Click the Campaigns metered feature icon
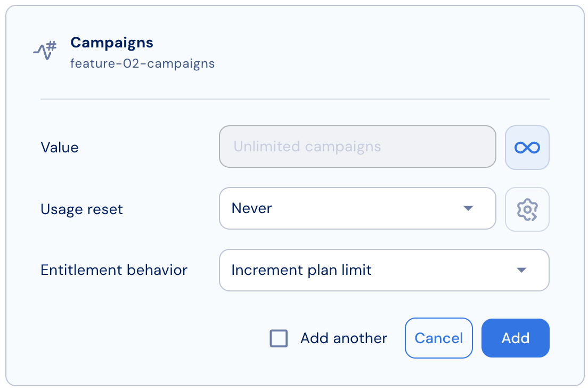This screenshot has height=390, width=588. coord(45,50)
